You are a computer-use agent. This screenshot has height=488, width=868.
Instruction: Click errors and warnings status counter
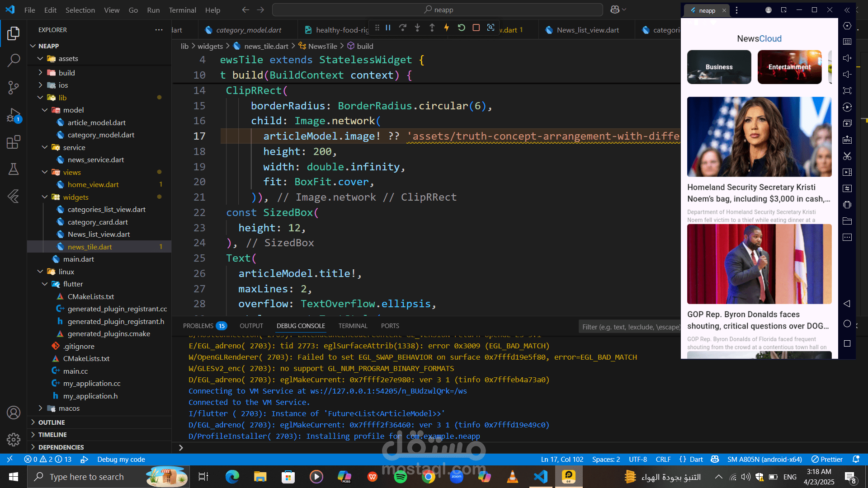tap(47, 459)
